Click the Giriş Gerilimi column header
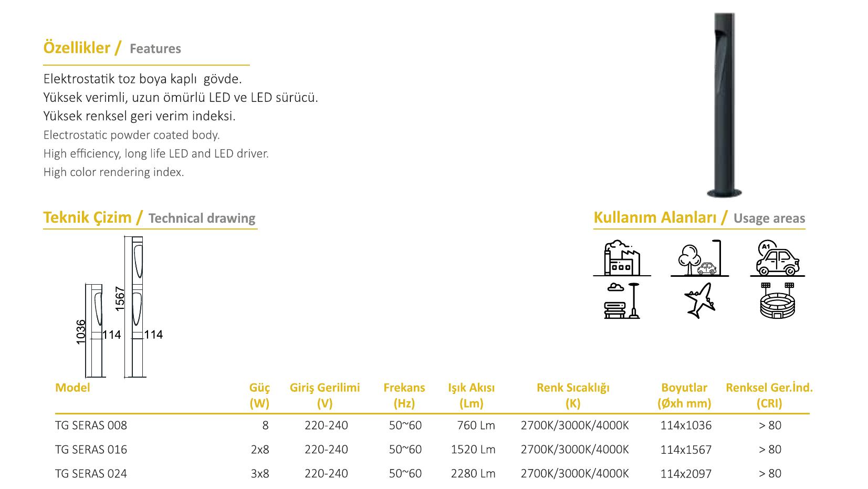The image size is (868, 489). pos(325,396)
